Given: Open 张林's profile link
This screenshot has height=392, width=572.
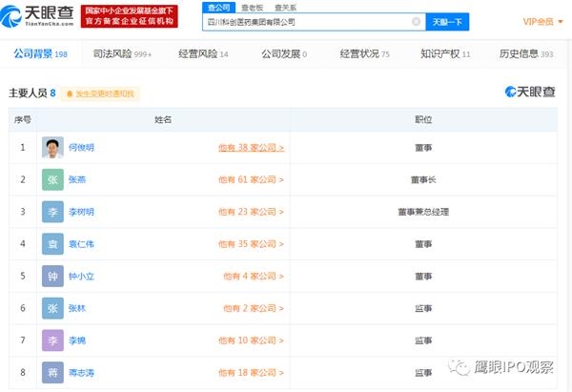Looking at the screenshot, I should pos(77,308).
